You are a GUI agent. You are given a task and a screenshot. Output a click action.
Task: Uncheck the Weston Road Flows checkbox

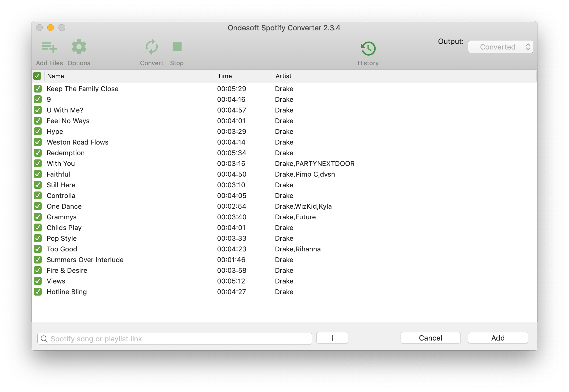(x=38, y=142)
